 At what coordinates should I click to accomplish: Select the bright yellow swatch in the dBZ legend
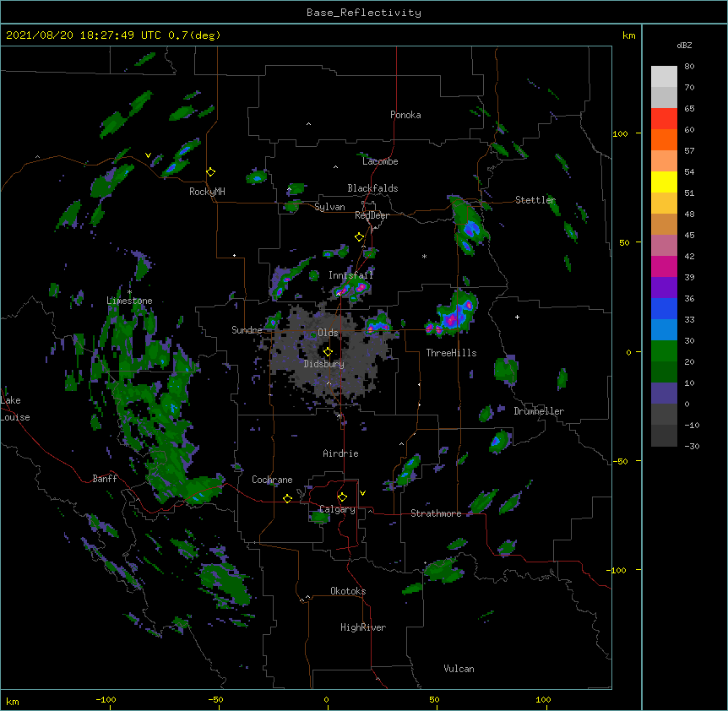coord(664,182)
